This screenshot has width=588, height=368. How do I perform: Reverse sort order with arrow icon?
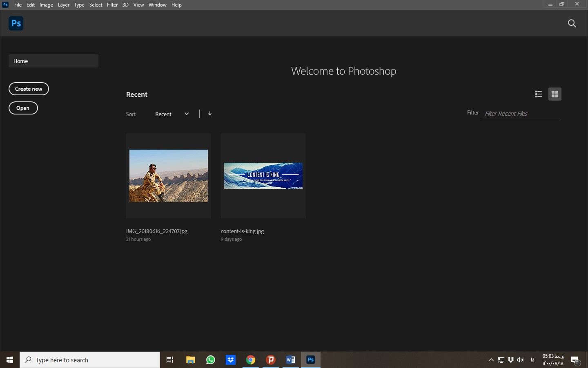click(x=210, y=114)
